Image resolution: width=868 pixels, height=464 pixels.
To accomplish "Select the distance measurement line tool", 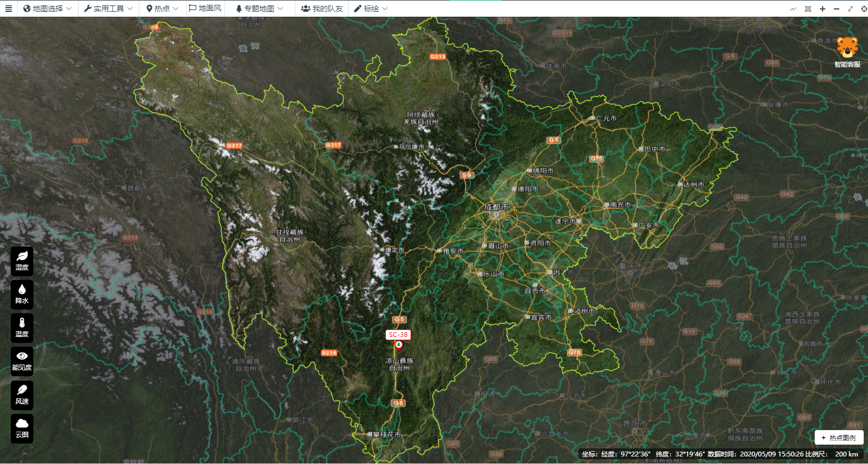I will click(793, 9).
